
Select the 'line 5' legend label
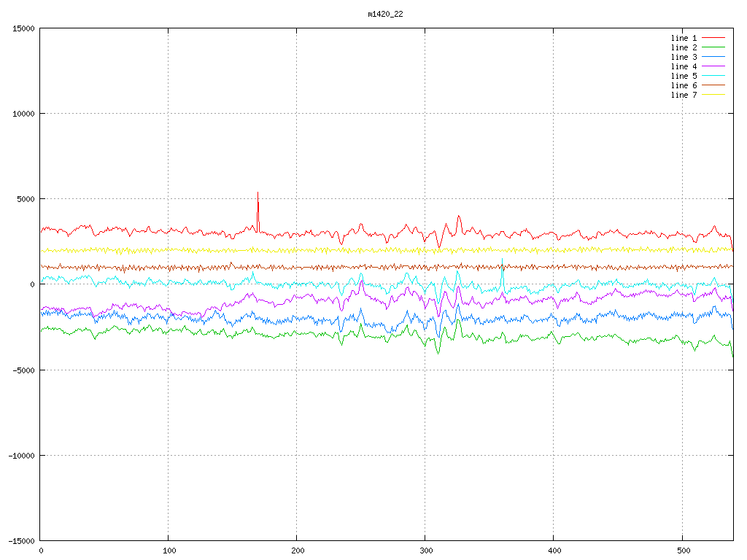(684, 76)
